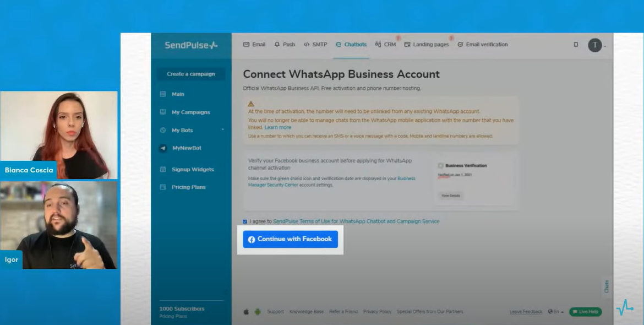The image size is (644, 325).
Task: Open SendPulse Terms of Use link
Action: click(x=356, y=221)
